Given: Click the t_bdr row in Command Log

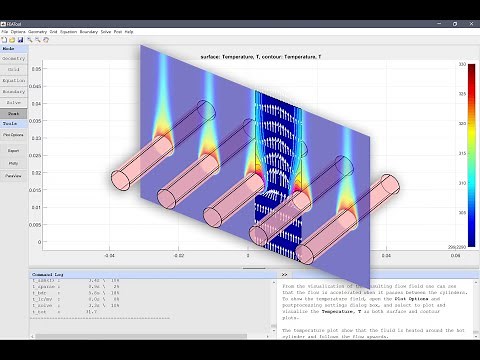Looking at the screenshot, I should tap(76, 293).
